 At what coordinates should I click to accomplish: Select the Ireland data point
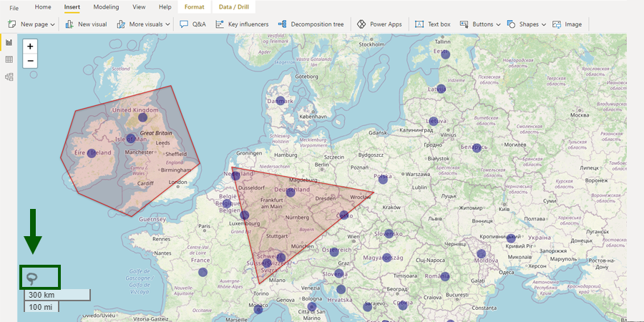pos(92,153)
